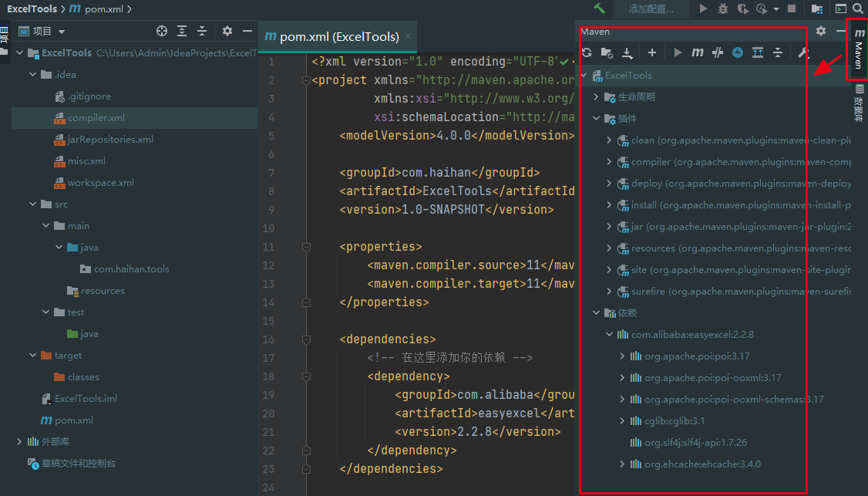Collapse the 插件 plugins node
Image resolution: width=868 pixels, height=496 pixels.
tap(596, 119)
